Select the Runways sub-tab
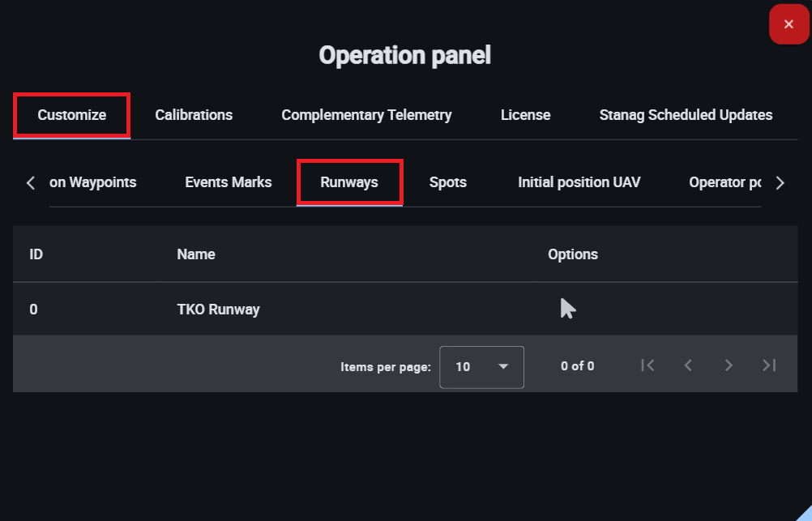Image resolution: width=812 pixels, height=521 pixels. [349, 182]
